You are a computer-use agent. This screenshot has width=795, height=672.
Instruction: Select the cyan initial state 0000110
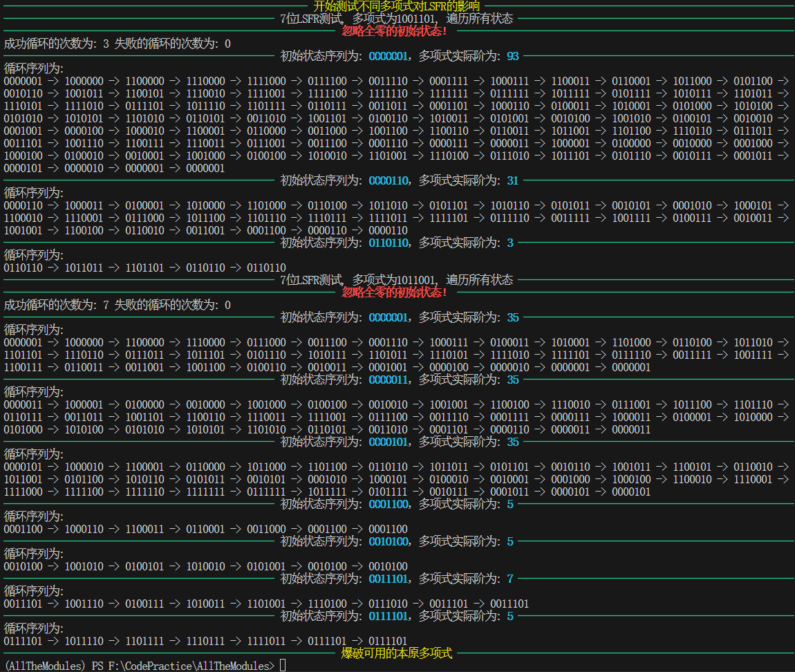click(x=388, y=180)
